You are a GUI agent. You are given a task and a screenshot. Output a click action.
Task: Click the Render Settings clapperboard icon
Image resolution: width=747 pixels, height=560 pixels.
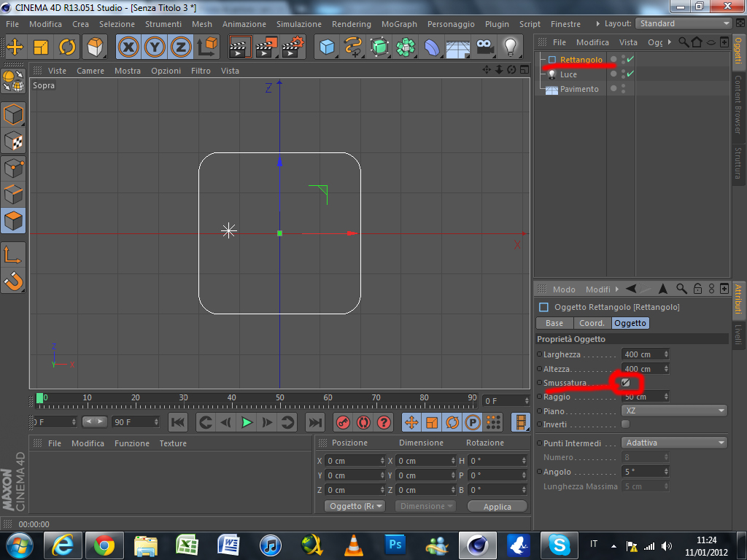pos(293,47)
